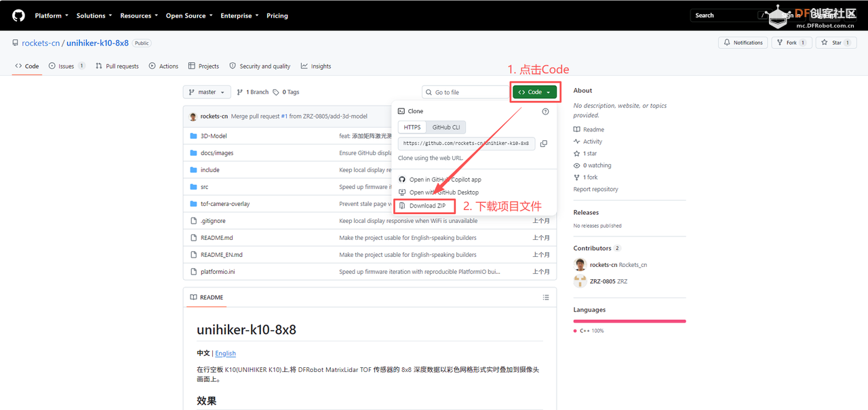Open the Projects tab
Screen dimensions: 868x410
[x=204, y=66]
